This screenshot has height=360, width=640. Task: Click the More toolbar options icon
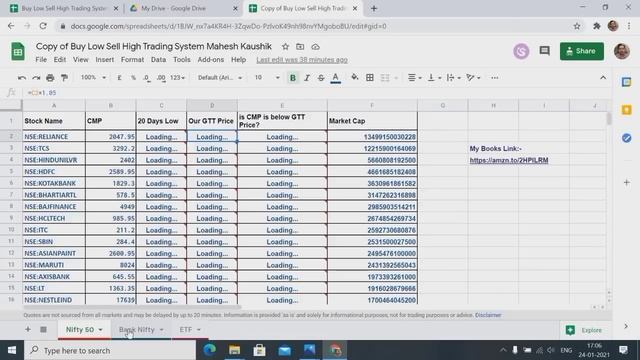495,78
